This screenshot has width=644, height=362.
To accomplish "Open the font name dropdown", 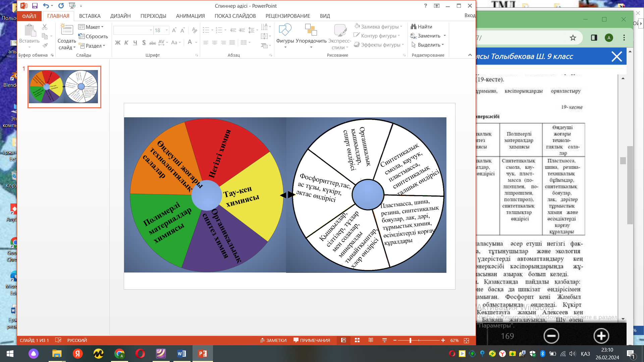I will (x=151, y=30).
